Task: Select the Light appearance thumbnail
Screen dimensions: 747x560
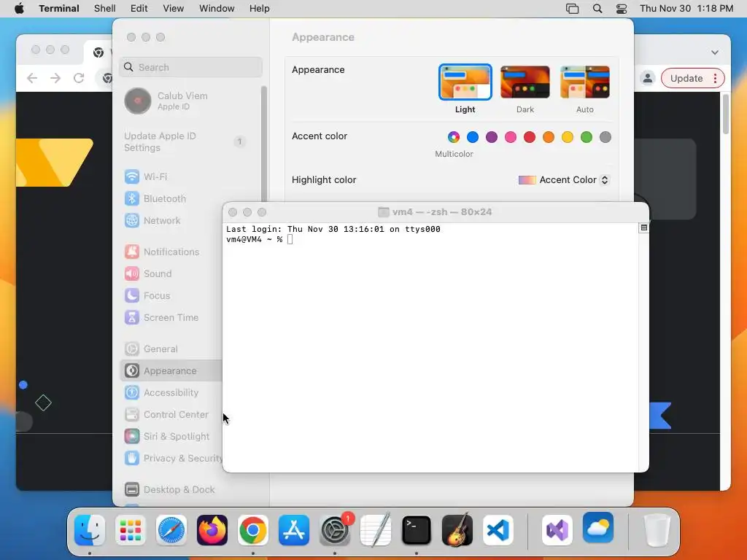Action: pyautogui.click(x=465, y=82)
